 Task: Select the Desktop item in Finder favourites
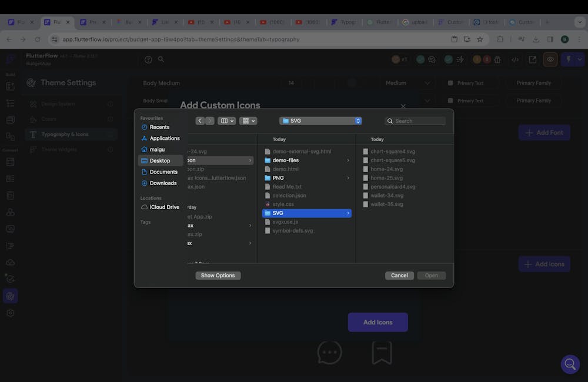(x=159, y=160)
